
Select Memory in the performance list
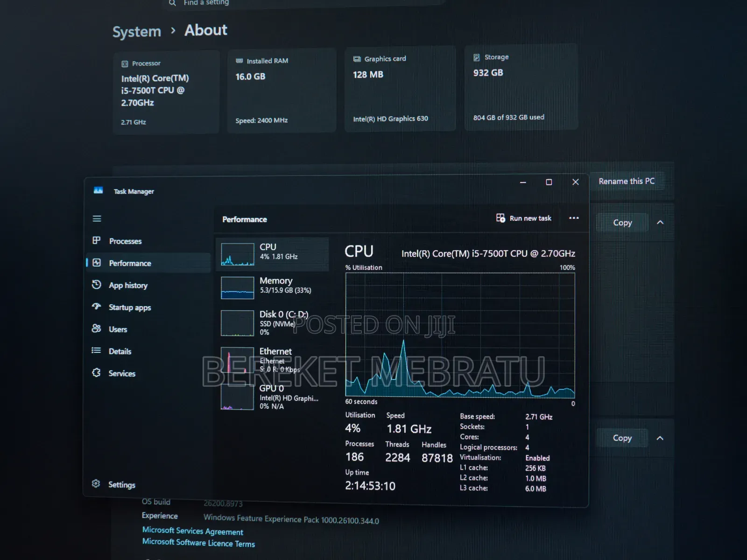coord(273,287)
